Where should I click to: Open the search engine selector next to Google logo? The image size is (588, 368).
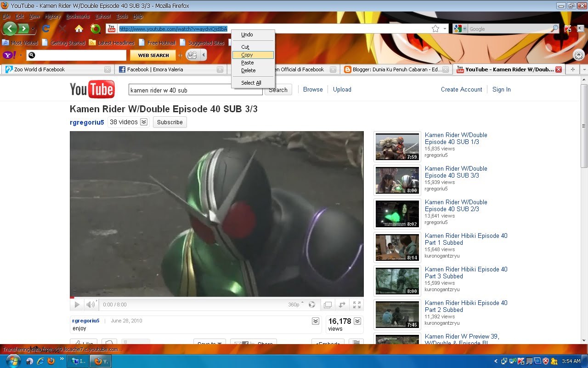465,29
